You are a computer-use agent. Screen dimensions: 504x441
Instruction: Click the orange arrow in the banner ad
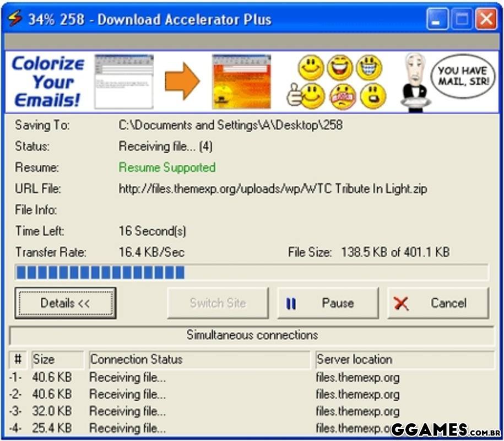click(182, 81)
